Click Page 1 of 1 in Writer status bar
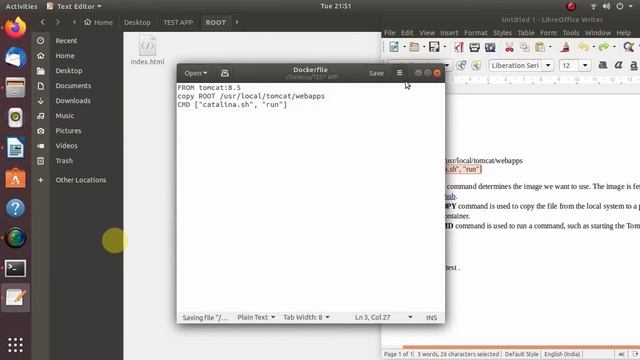Screen dimensions: 640x360 (x=398, y=354)
